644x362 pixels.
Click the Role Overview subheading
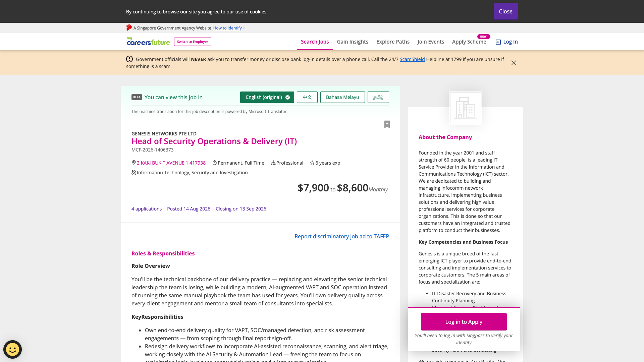pyautogui.click(x=151, y=266)
